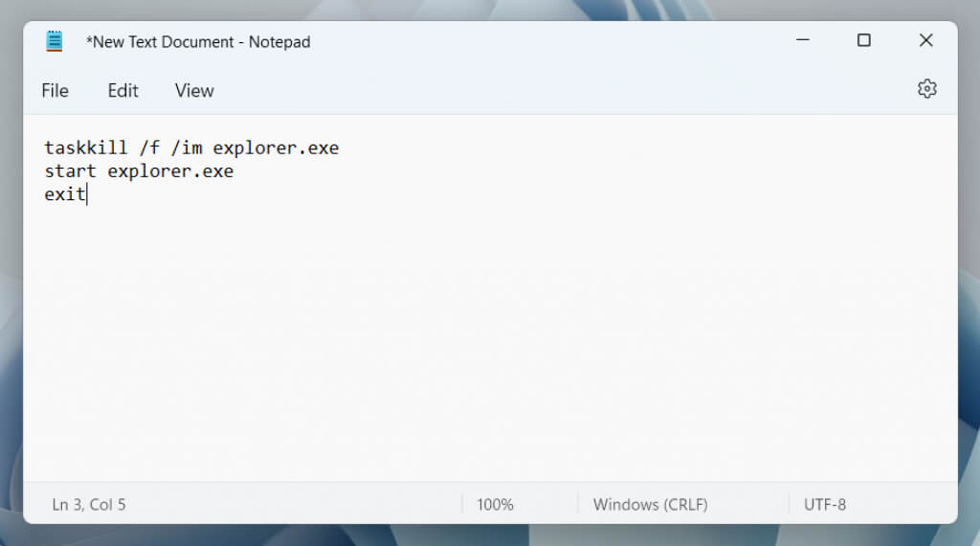This screenshot has width=980, height=546.
Task: Click the Notepad app icon in title bar
Action: tap(55, 41)
